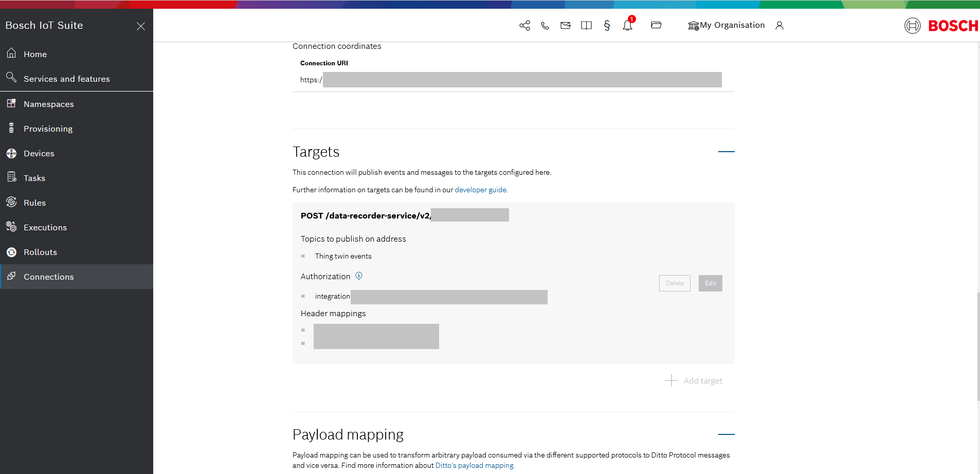Image resolution: width=980 pixels, height=474 pixels.
Task: Click the Provisioning icon
Action: [11, 128]
